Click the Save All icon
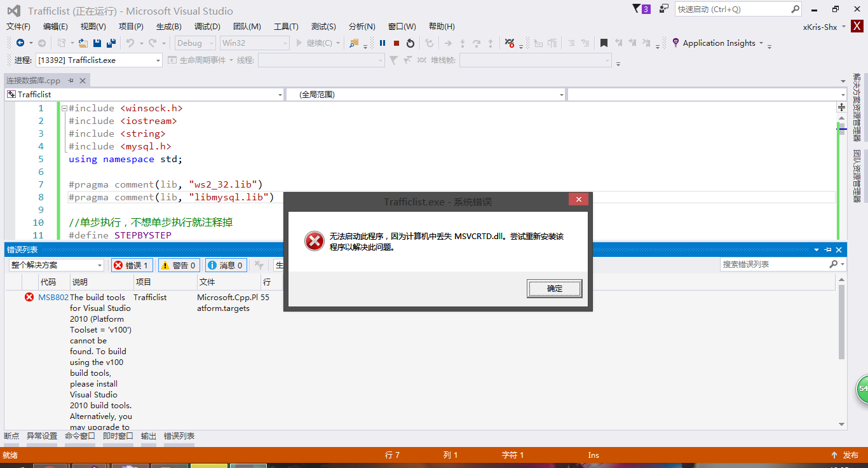 pyautogui.click(x=111, y=43)
